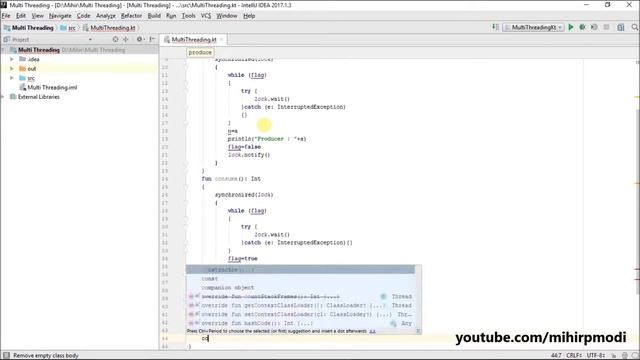This screenshot has height=360, width=640.
Task: Select the out folder row
Action: coord(79,69)
